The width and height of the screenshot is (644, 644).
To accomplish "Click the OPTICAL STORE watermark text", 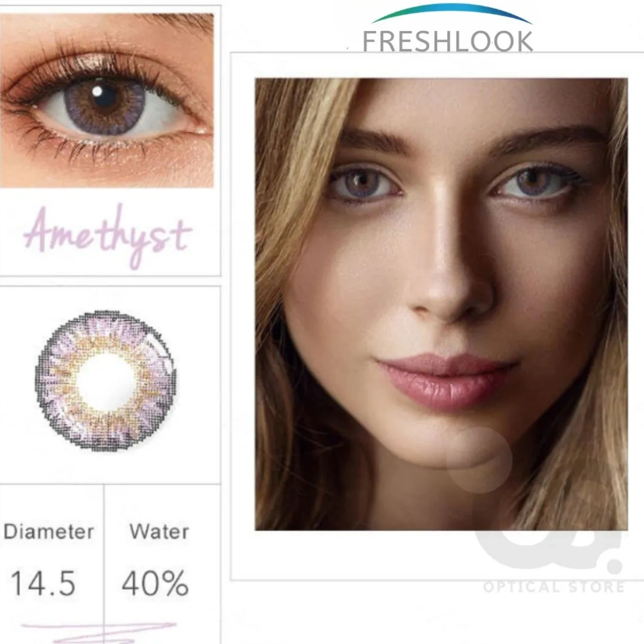I will coord(553,587).
